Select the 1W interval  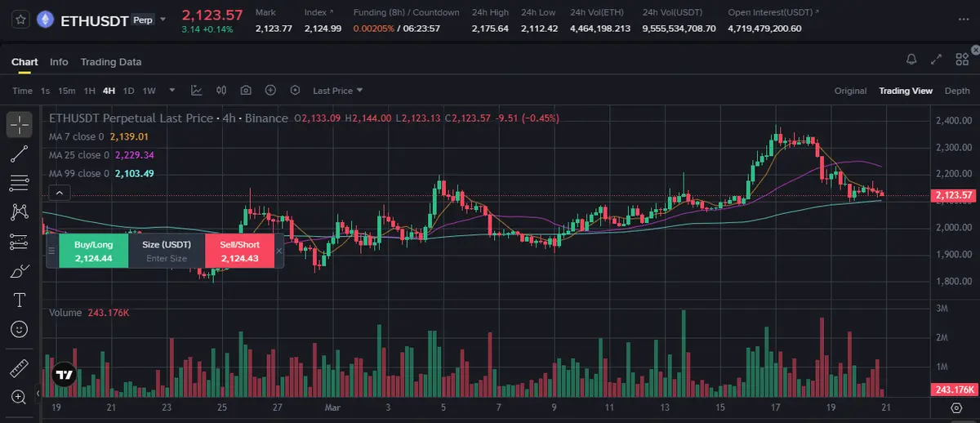[149, 91]
